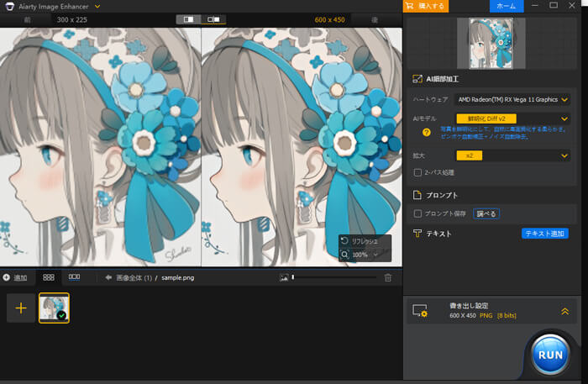The width and height of the screenshot is (588, 384).
Task: Expand the 書き出し設定 export panel chevrons
Action: pyautogui.click(x=564, y=311)
